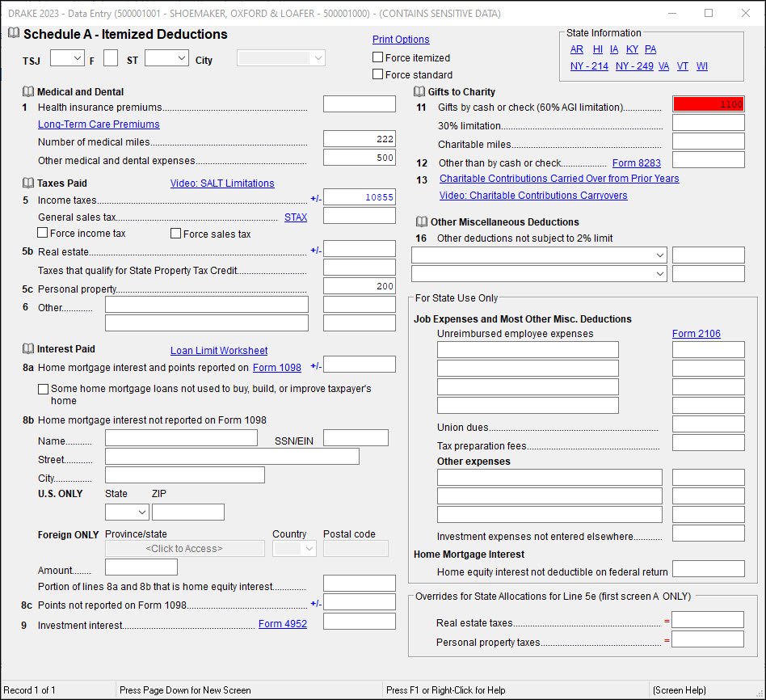Click the +/- adjustment icon for Real estate
The height and width of the screenshot is (700, 766).
(x=316, y=251)
